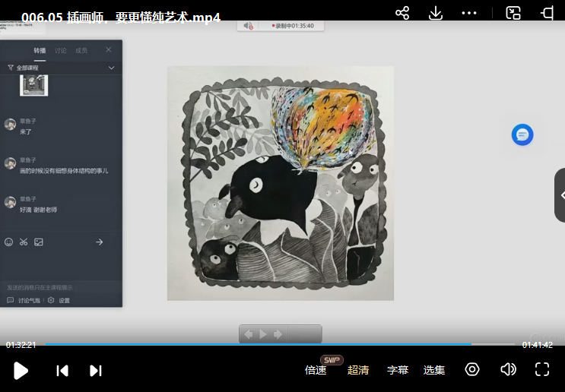Viewport: 565px width, 392px height.
Task: Switch to the 成员 tab
Action: tap(81, 51)
